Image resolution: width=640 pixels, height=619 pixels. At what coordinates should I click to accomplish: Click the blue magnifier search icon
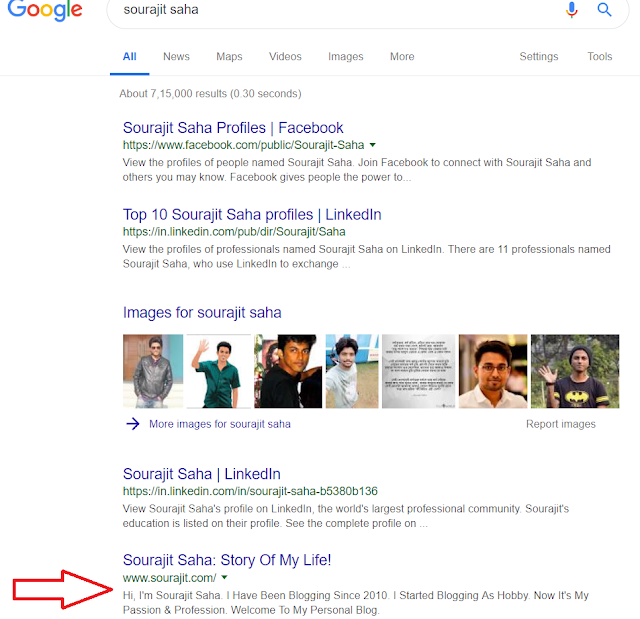click(604, 9)
